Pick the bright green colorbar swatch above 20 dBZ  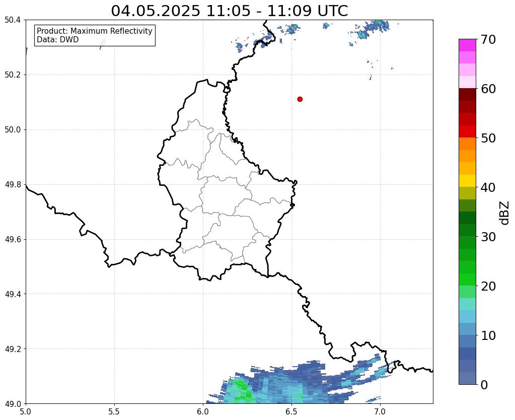click(467, 279)
